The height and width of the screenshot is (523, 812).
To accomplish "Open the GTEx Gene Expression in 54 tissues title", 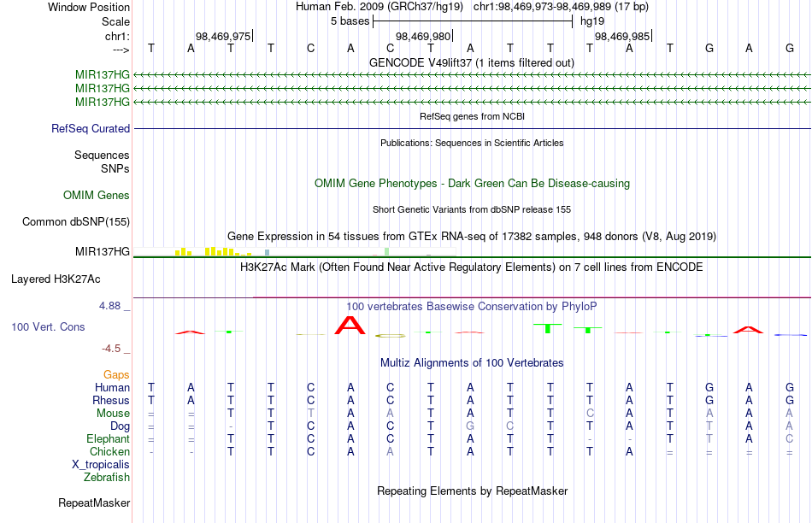I will (x=472, y=236).
